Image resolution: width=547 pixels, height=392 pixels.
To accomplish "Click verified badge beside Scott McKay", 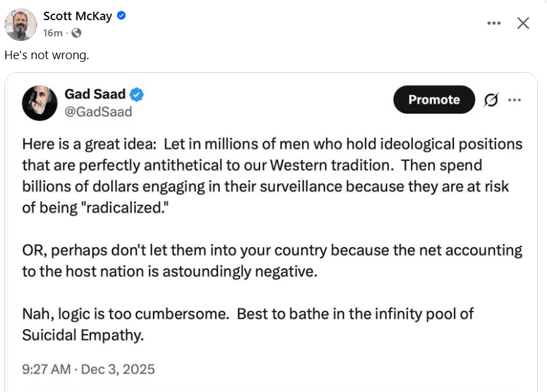I will click(x=121, y=16).
